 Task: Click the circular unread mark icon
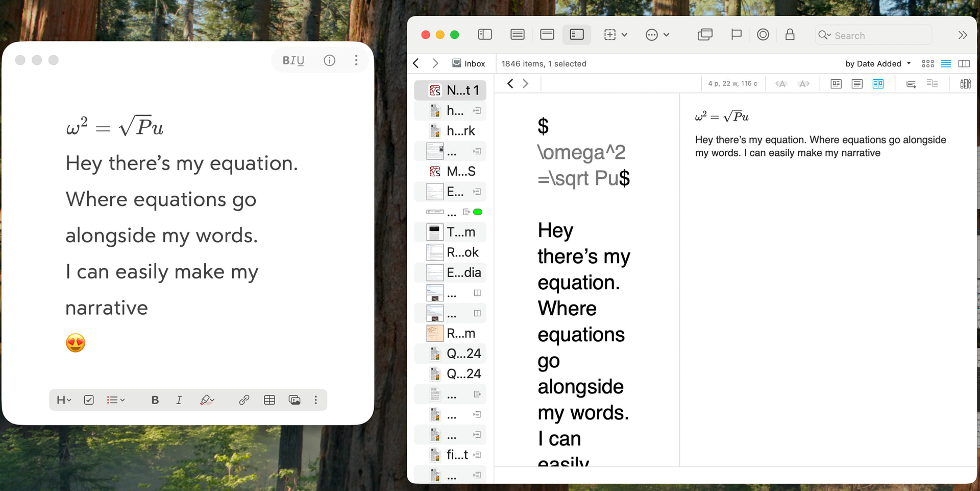(763, 35)
